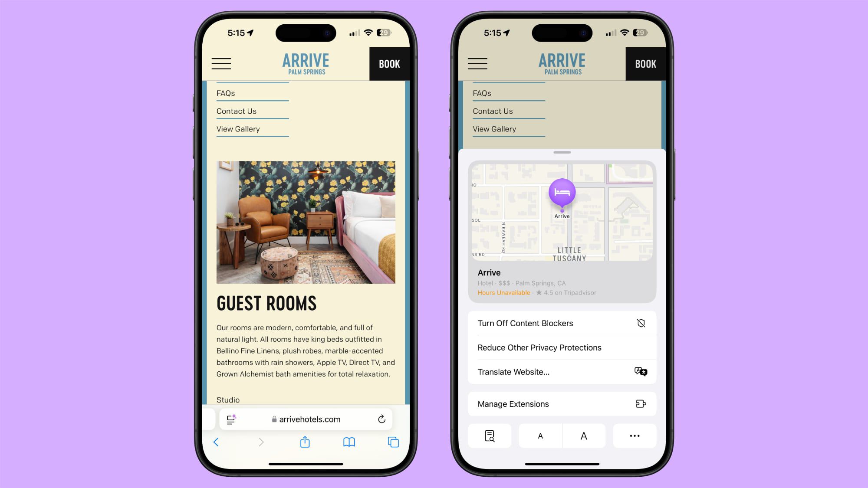This screenshot has width=868, height=488.
Task: Tap the Reader View icon in address bar
Action: point(232,419)
